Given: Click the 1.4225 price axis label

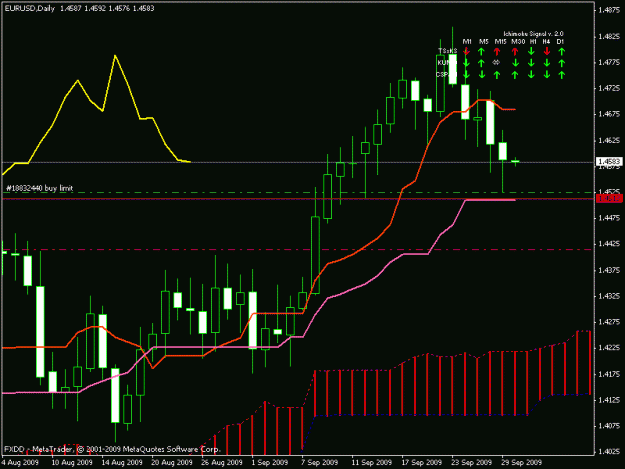Looking at the screenshot, I should (x=609, y=348).
